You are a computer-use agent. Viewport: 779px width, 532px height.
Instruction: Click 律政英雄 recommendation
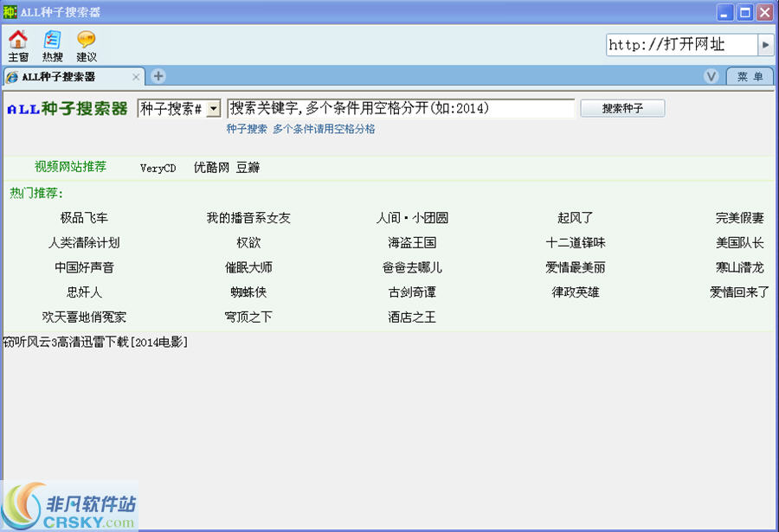tap(576, 292)
